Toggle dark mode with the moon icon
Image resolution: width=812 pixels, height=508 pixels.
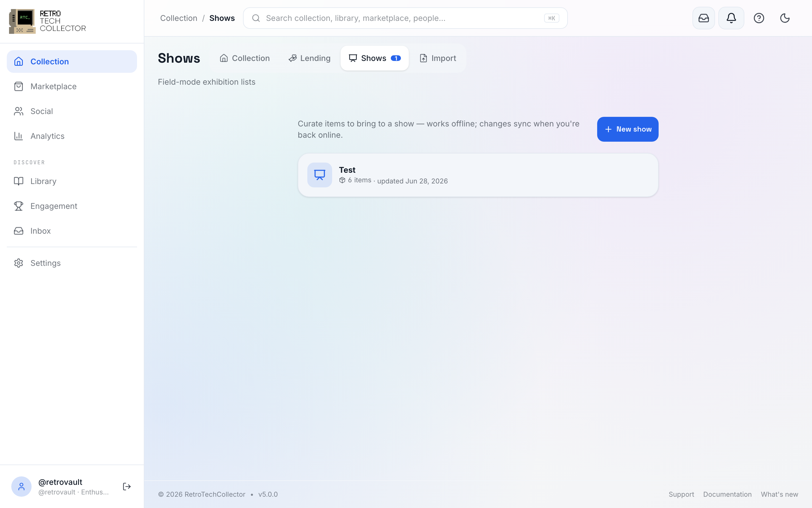pyautogui.click(x=785, y=18)
